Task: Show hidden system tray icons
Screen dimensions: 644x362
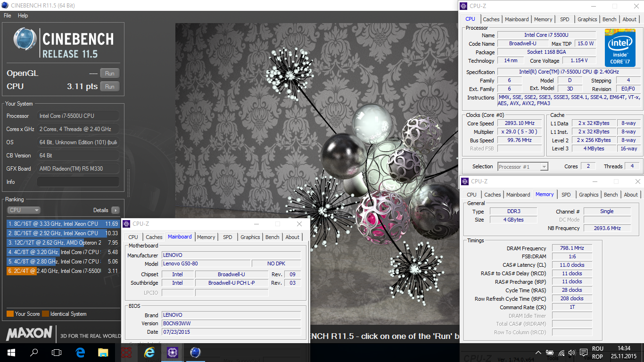Action: coord(538,353)
